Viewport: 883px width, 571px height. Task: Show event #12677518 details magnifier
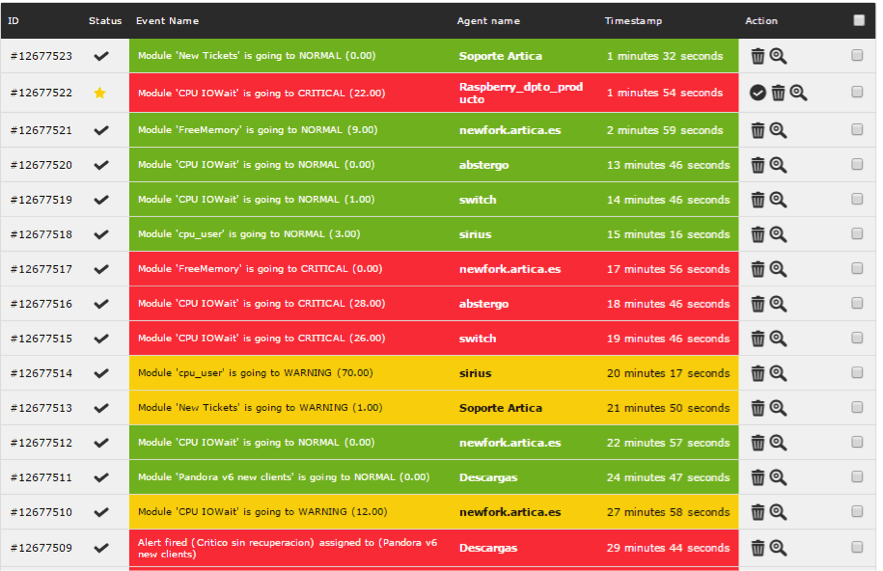pyautogui.click(x=778, y=235)
